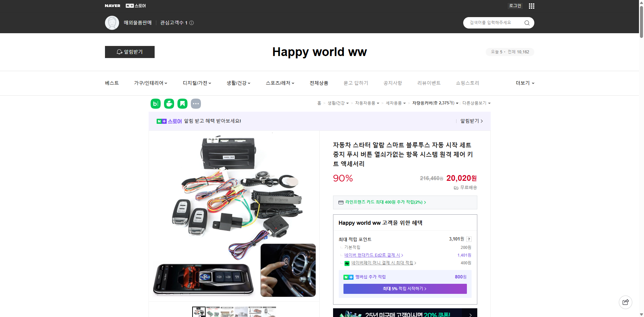This screenshot has width=644, height=317.
Task: Click the 로그인 link at top right
Action: pos(515,6)
